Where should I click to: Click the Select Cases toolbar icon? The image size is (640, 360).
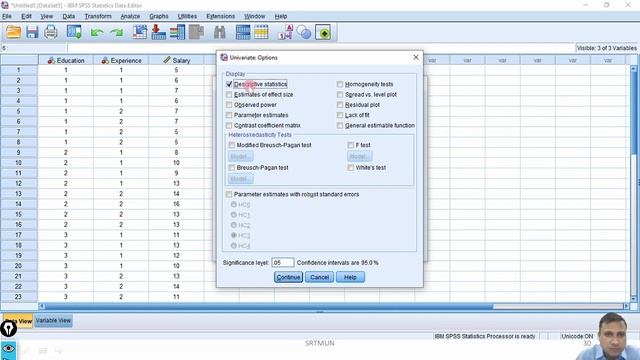pos(262,32)
